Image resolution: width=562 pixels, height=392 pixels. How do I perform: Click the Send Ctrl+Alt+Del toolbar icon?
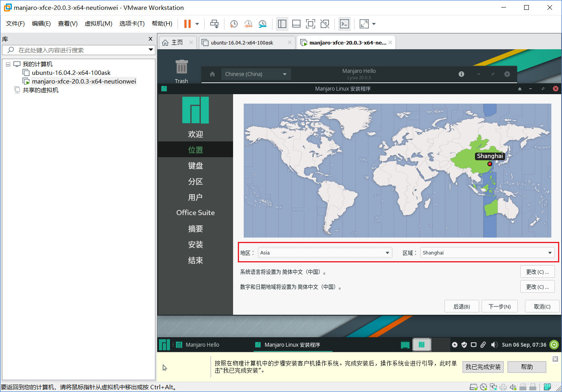(214, 24)
